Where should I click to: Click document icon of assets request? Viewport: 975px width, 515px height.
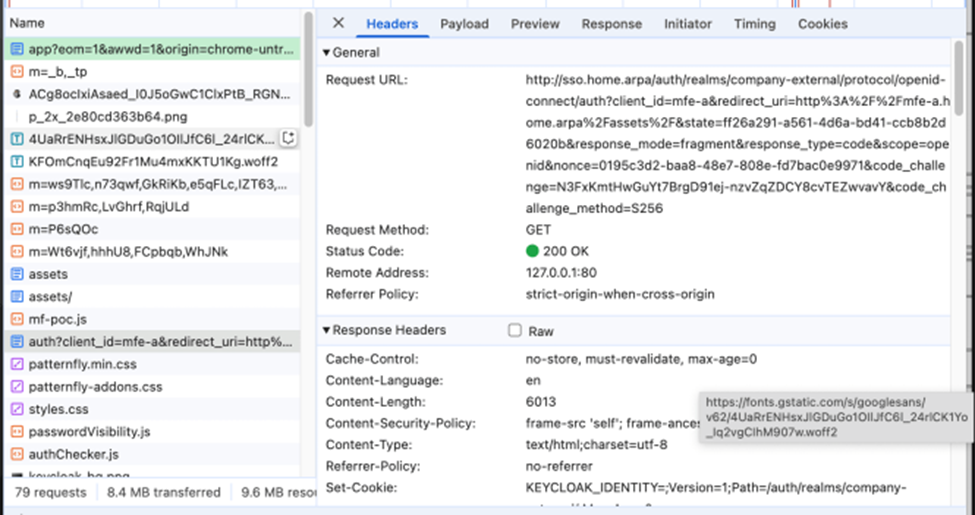coord(17,274)
